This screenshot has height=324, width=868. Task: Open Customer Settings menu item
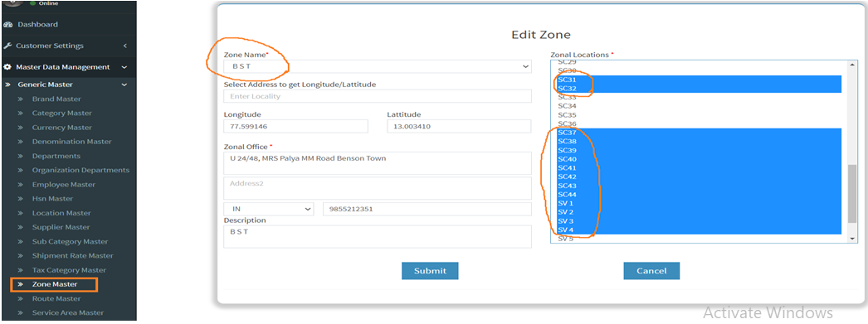49,46
